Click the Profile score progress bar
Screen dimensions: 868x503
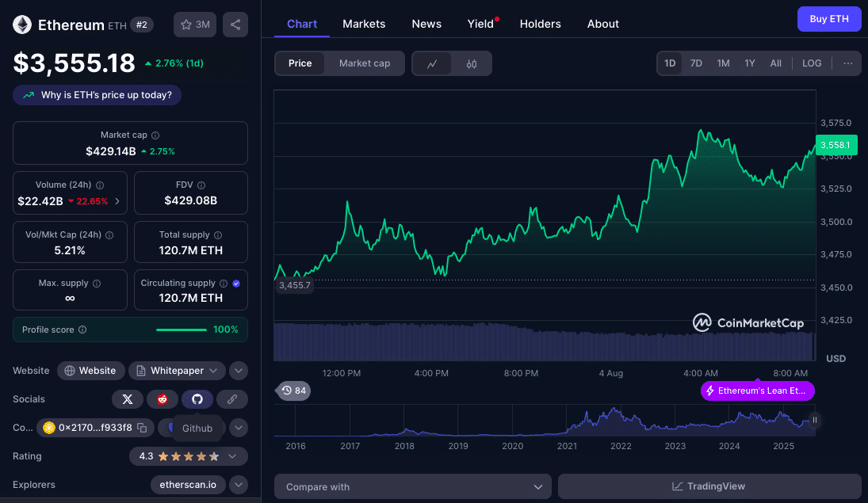[182, 330]
